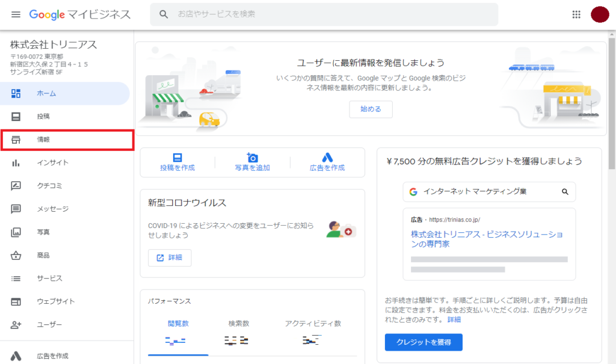Image resolution: width=616 pixels, height=364 pixels.
Task: Click 投稿を作成 quick action
Action: (177, 162)
